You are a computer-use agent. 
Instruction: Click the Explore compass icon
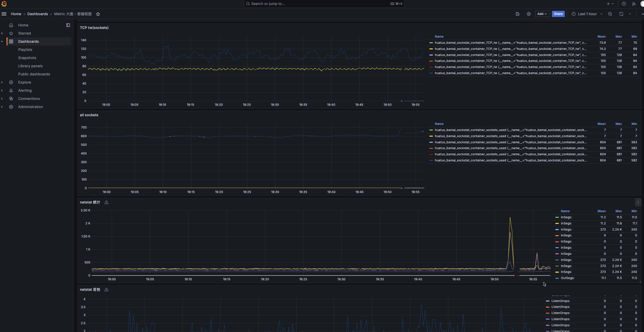(11, 82)
